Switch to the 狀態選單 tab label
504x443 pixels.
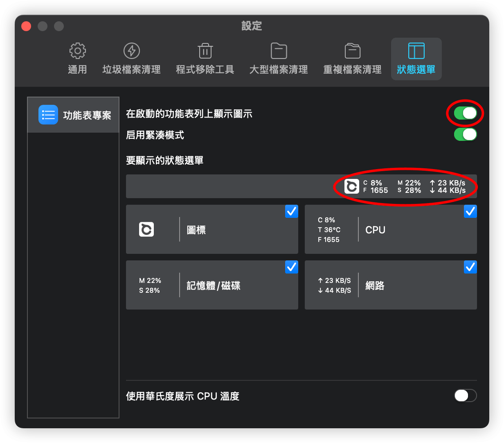(x=416, y=70)
